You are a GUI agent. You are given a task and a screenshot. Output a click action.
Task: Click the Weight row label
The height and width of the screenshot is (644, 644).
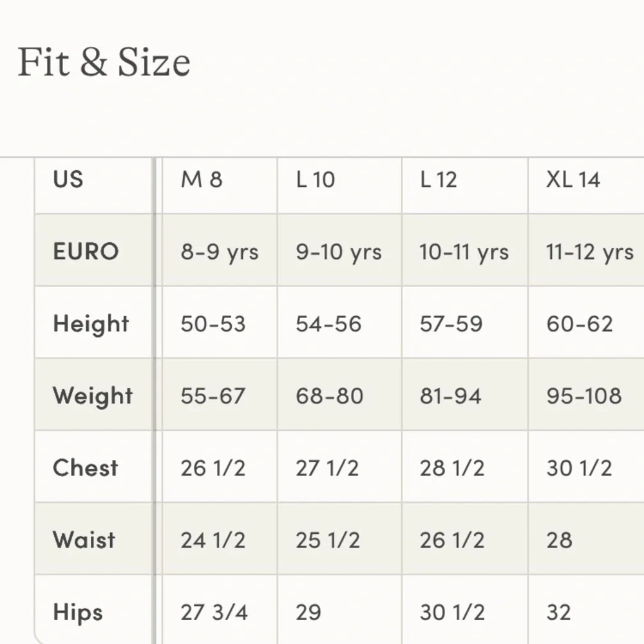pos(93,395)
